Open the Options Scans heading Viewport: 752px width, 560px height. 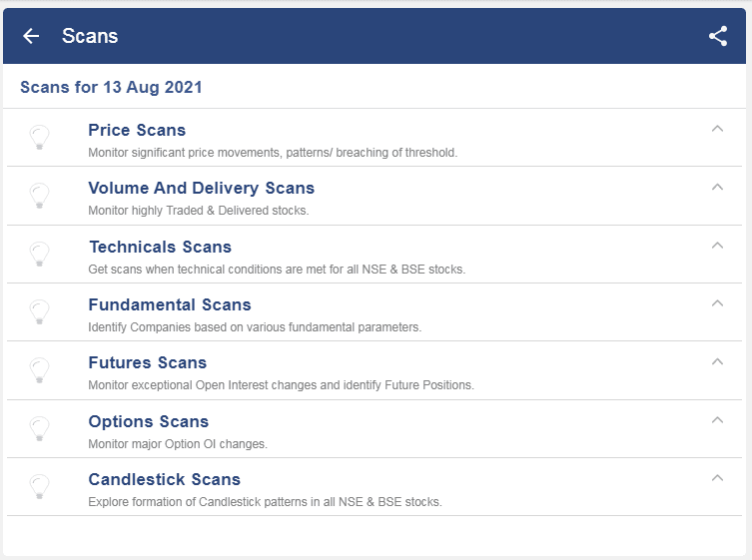pos(148,421)
